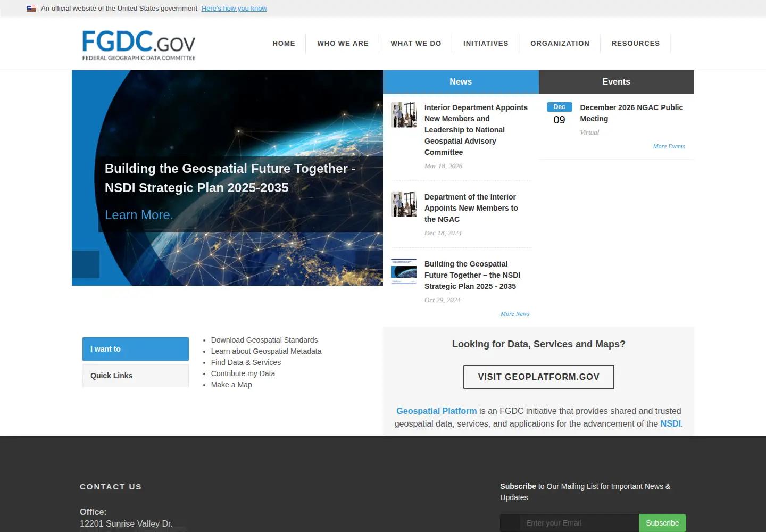Click the More News link

[515, 314]
